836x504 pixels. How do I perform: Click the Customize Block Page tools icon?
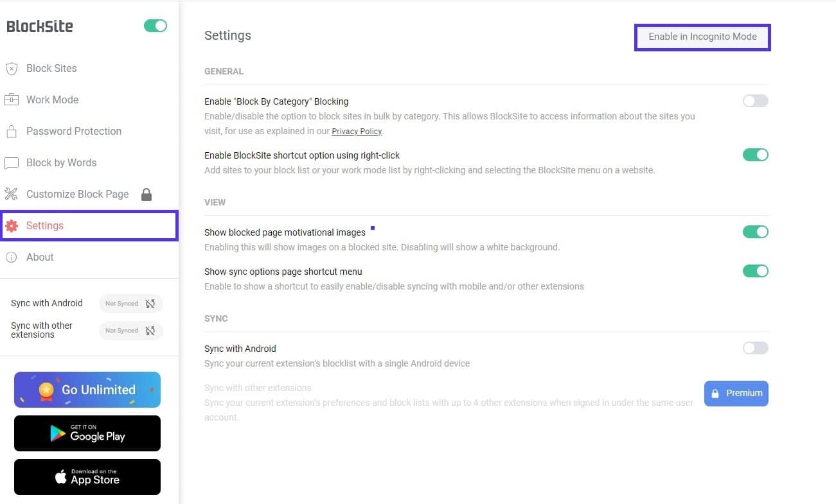coord(11,194)
